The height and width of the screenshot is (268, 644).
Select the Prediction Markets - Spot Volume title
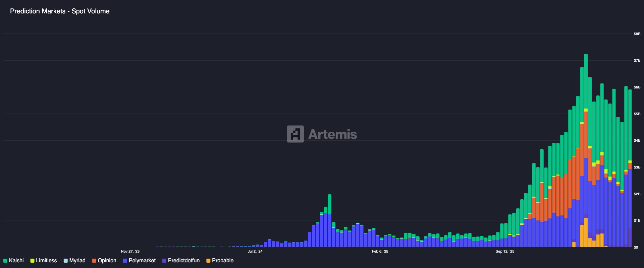tap(60, 11)
